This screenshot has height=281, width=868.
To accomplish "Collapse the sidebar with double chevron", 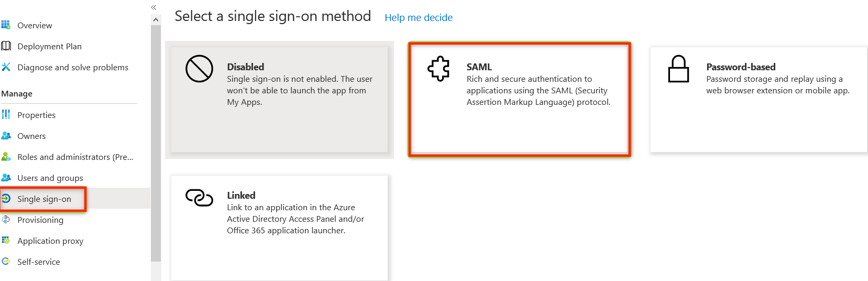I will [x=153, y=7].
